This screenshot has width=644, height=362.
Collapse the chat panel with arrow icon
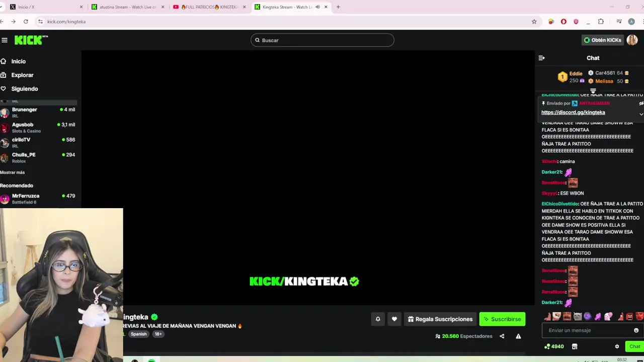coord(541,58)
